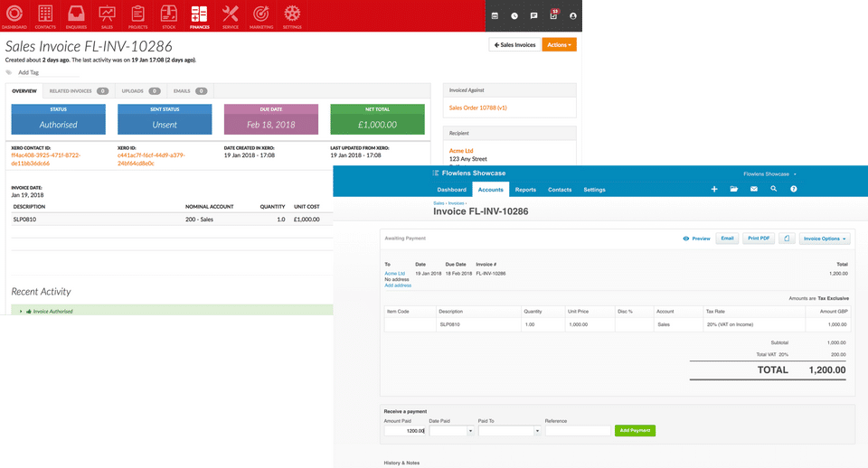
Task: Open the orange Actions dropdown
Action: 559,45
